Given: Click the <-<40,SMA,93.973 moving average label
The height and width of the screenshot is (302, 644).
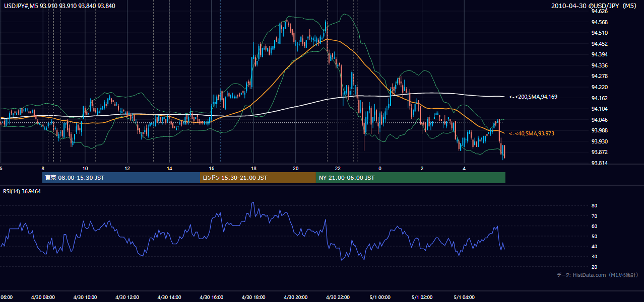Looking at the screenshot, I should 531,133.
